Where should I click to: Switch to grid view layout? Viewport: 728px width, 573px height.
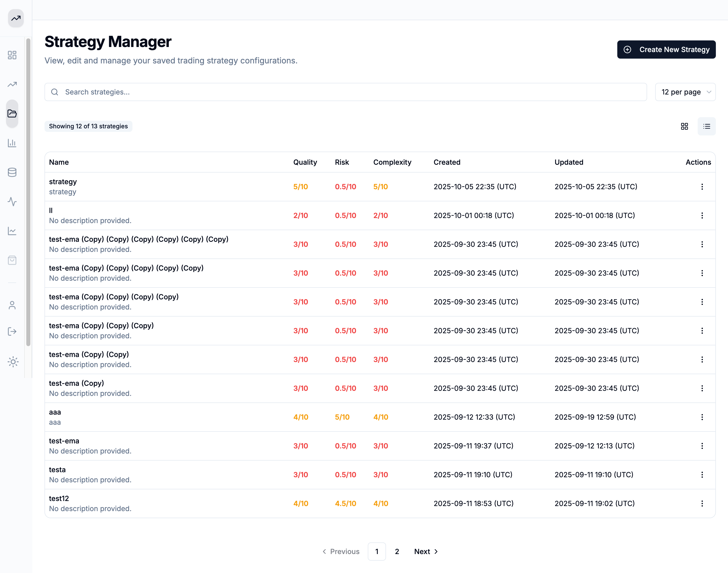[x=684, y=126]
